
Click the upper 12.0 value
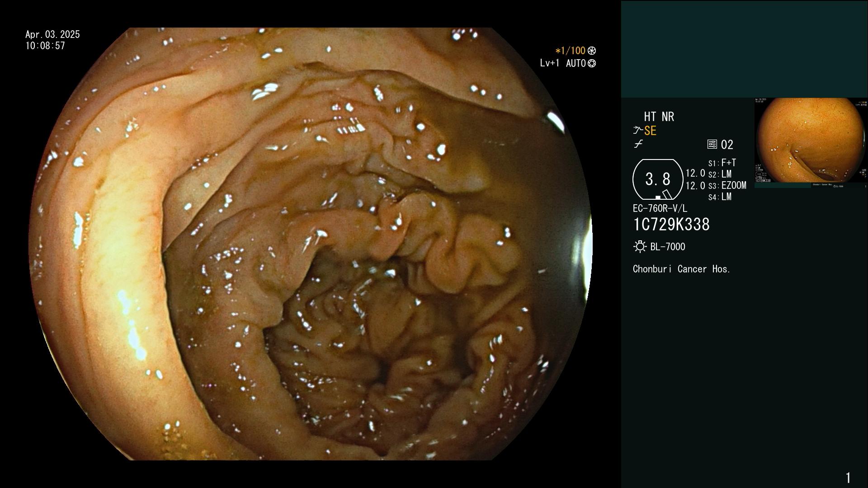695,173
